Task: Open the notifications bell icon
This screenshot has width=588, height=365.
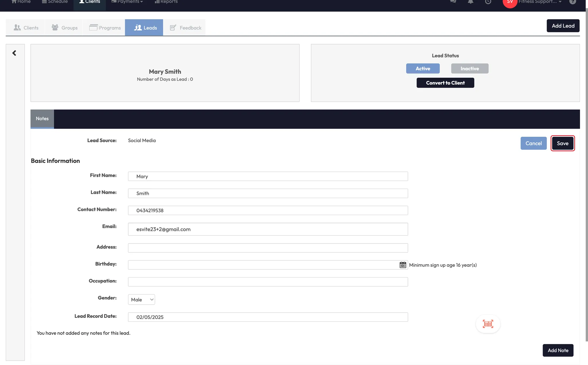Action: [x=470, y=2]
